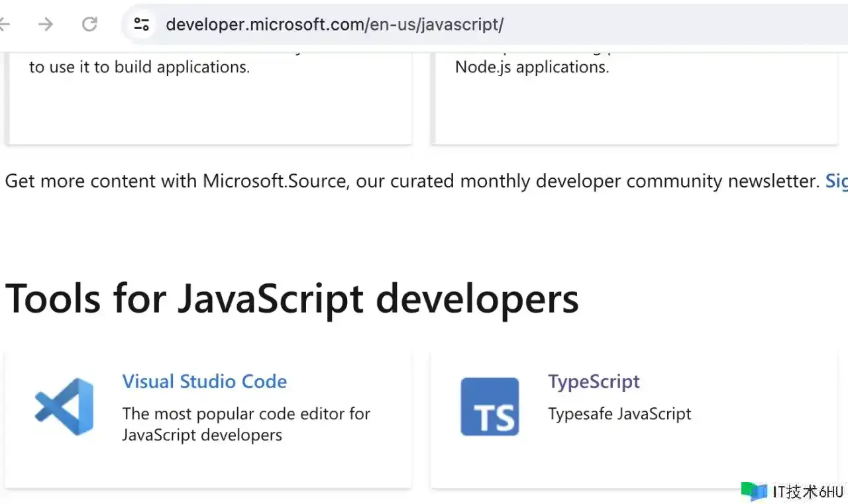
Task: Click the 'IT技术6HU' watermark text
Action: tap(807, 491)
